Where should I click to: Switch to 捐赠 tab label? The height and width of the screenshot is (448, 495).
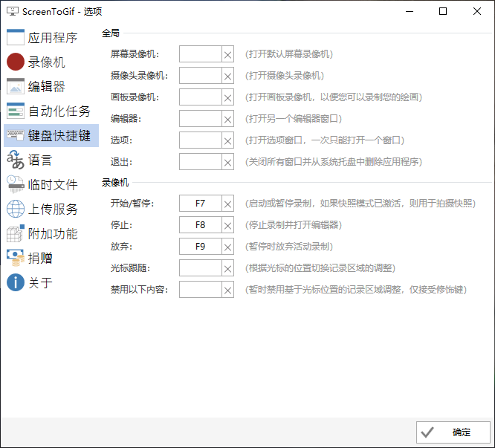pos(40,259)
